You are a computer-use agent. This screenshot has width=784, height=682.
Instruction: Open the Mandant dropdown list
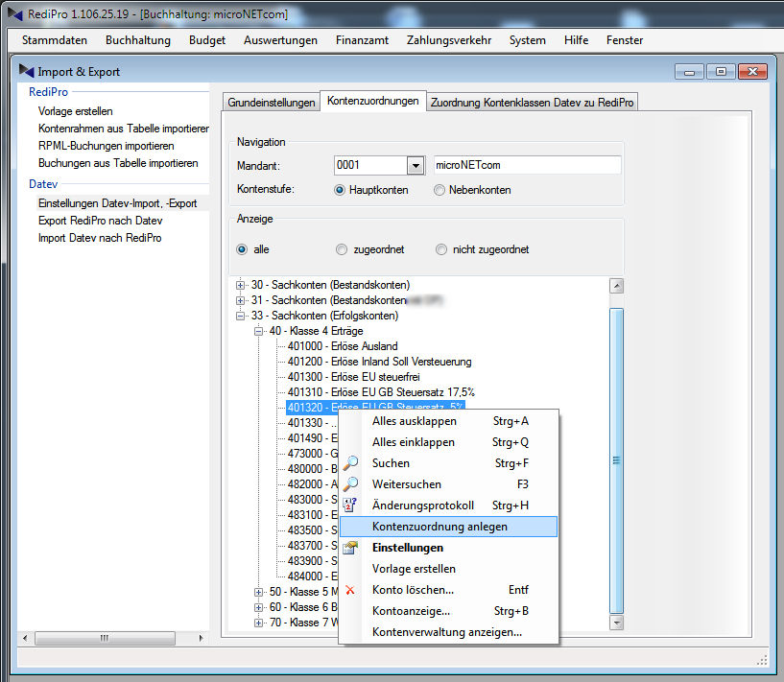(416, 165)
